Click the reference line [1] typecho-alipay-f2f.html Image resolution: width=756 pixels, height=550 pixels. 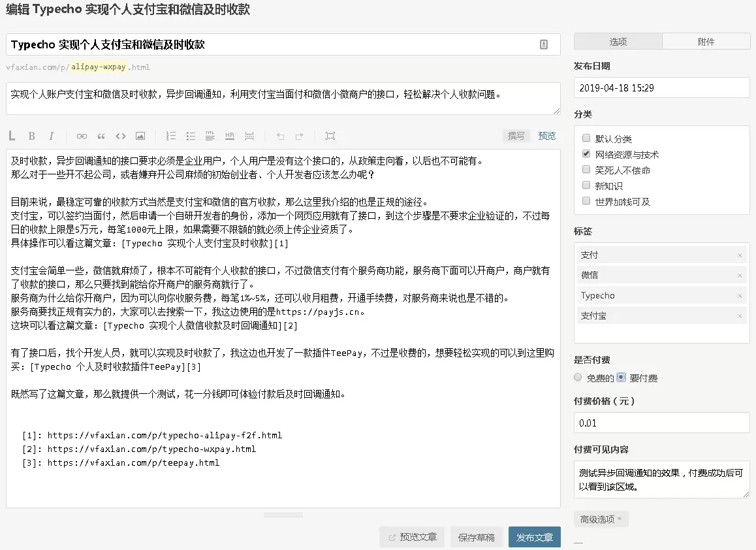pyautogui.click(x=152, y=435)
